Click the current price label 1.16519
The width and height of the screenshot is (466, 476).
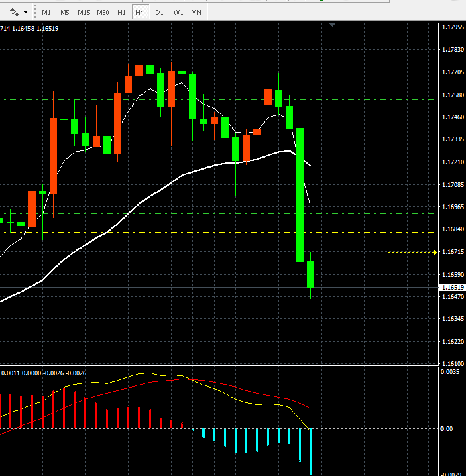click(x=453, y=287)
